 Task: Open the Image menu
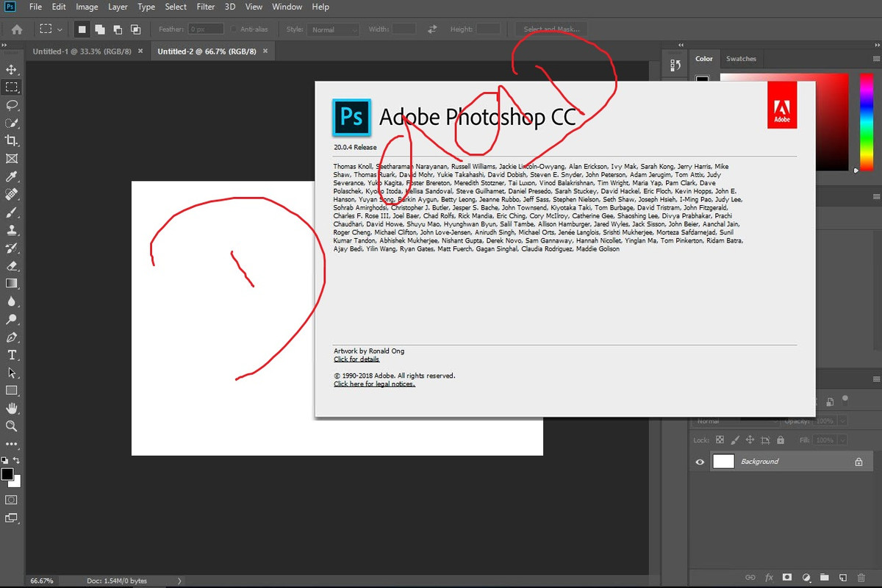(87, 7)
